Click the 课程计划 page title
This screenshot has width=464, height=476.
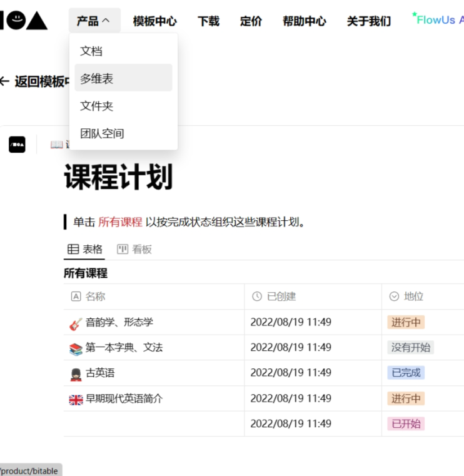coord(118,177)
